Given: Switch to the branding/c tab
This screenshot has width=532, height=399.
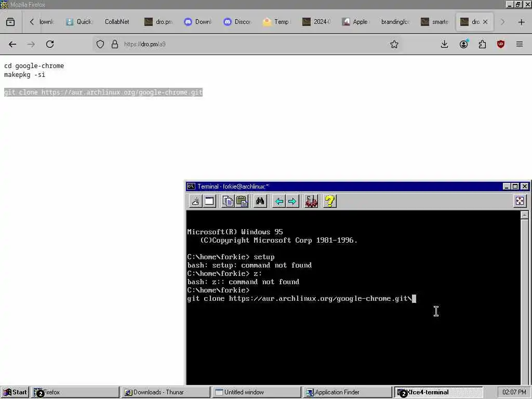Looking at the screenshot, I should click(395, 22).
